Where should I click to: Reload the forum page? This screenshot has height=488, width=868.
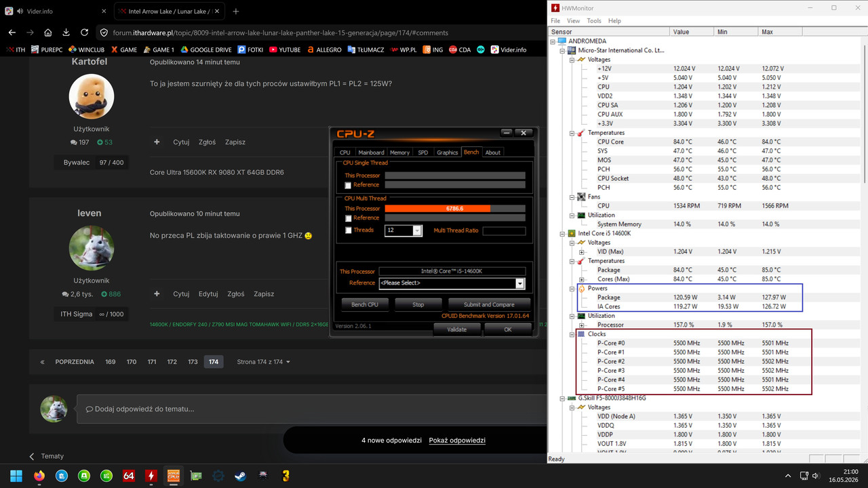84,33
